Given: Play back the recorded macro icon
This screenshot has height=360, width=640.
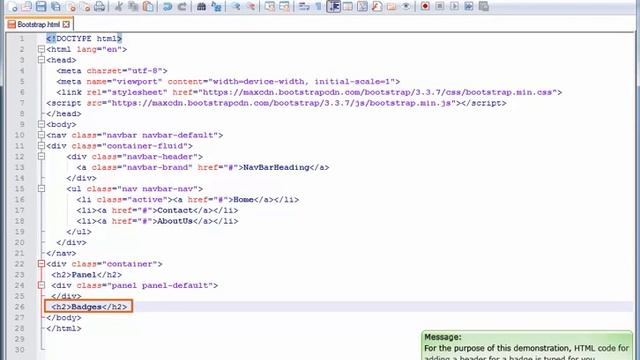Looking at the screenshot, I should click(x=454, y=6).
